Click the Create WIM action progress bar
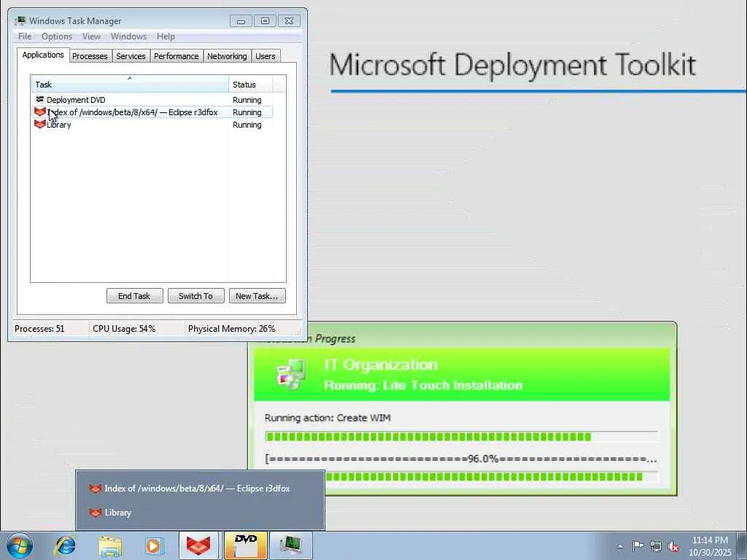747x560 pixels. pyautogui.click(x=461, y=437)
